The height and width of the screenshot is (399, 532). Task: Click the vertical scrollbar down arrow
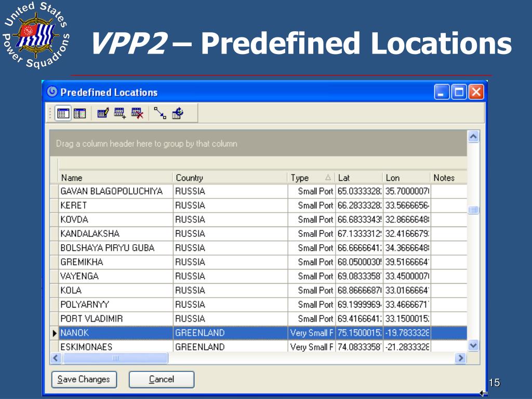[473, 345]
